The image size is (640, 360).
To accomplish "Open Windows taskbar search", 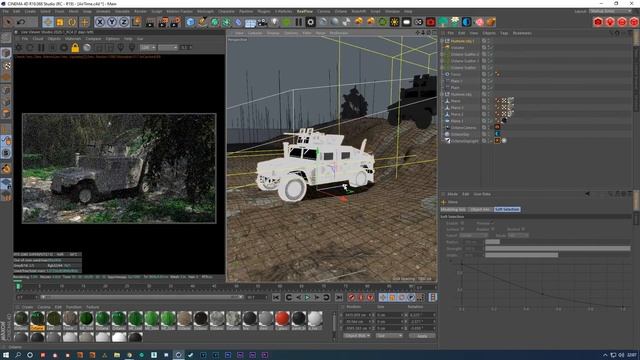I will pos(18,355).
